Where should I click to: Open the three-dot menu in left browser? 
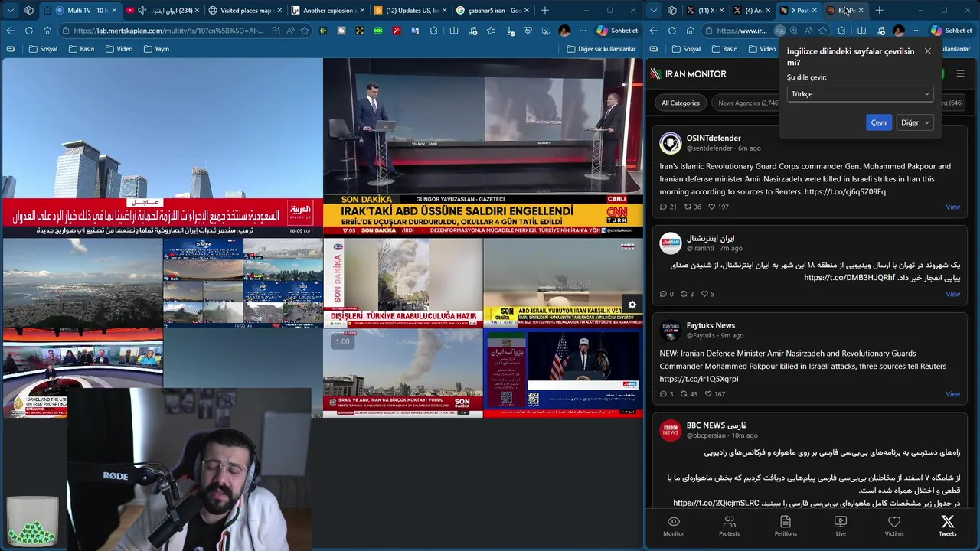pyautogui.click(x=583, y=31)
